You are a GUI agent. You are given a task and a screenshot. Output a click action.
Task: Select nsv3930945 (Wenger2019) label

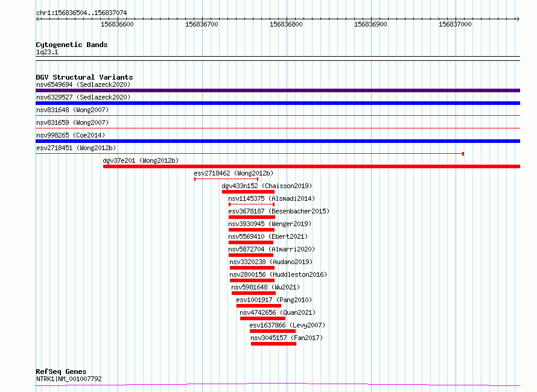270,224
